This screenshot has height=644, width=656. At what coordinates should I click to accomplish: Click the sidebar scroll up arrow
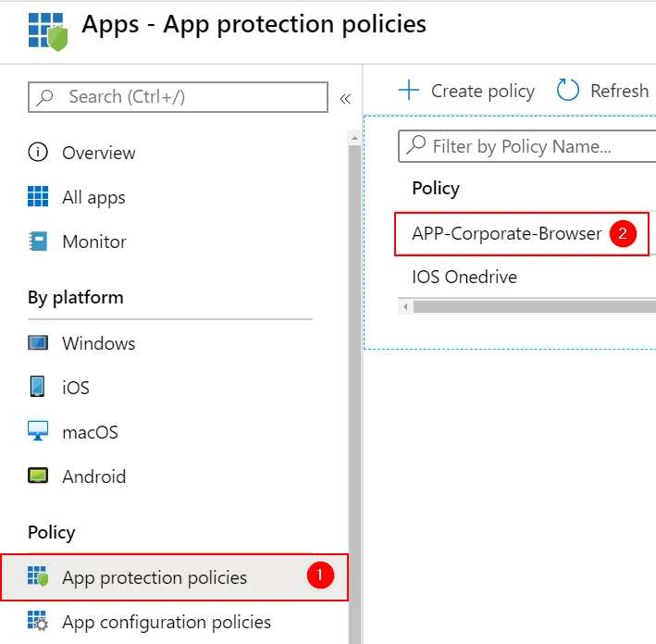354,138
